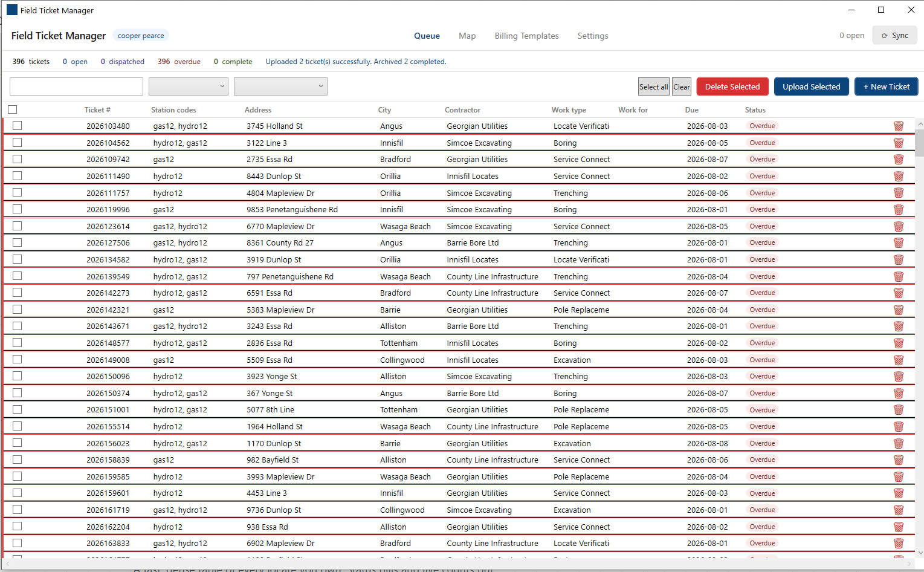Remove ticket 2026150096 via trash icon
Image resolution: width=924 pixels, height=572 pixels.
click(x=899, y=376)
